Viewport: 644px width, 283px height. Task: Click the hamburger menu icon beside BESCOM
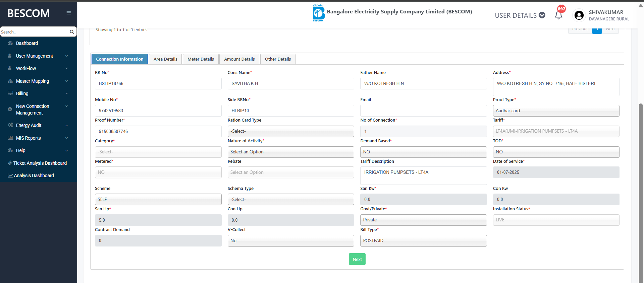(x=68, y=13)
